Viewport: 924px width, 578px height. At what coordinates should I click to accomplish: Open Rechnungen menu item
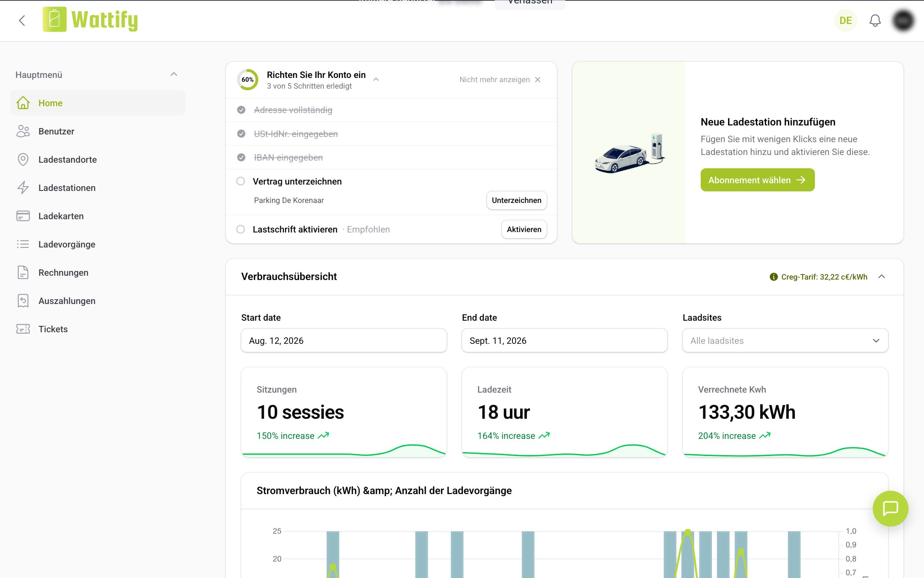(98, 272)
